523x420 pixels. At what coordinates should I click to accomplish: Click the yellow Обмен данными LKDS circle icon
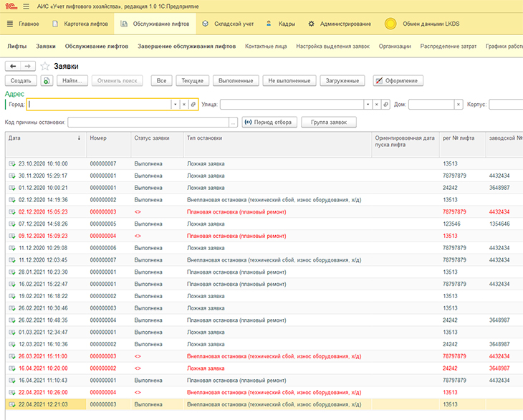click(390, 24)
